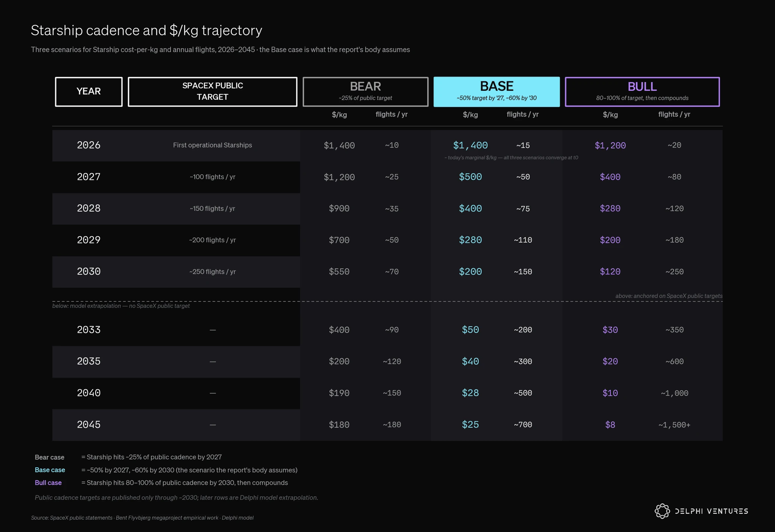
Task: Click note 'above: anchored on SpaceX public targets'
Action: (x=669, y=296)
